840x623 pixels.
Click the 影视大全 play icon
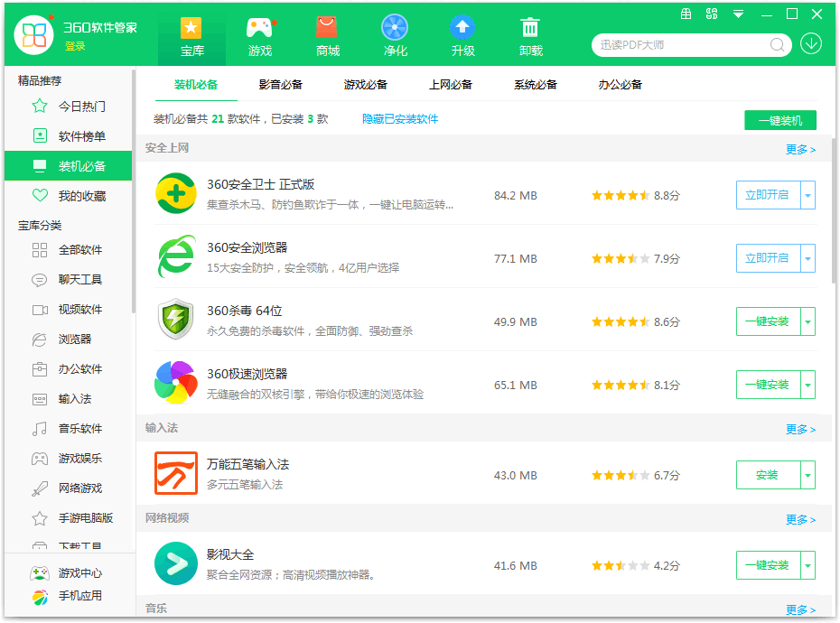click(x=176, y=563)
